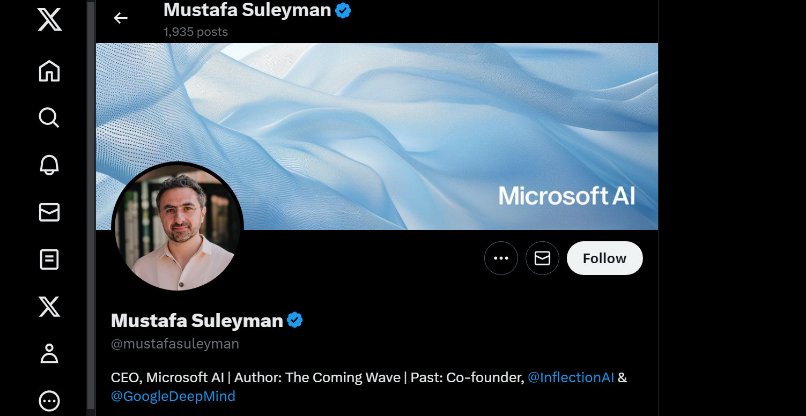Open Lists icon in the sidebar
This screenshot has width=806, height=416.
coord(49,260)
